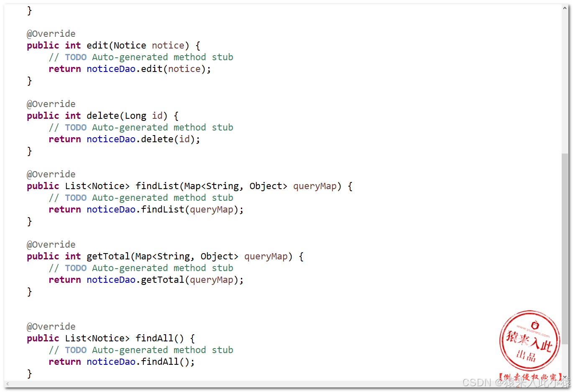Click the line 'return noticeDao.findAll();'
The width and height of the screenshot is (573, 392).
tap(122, 361)
